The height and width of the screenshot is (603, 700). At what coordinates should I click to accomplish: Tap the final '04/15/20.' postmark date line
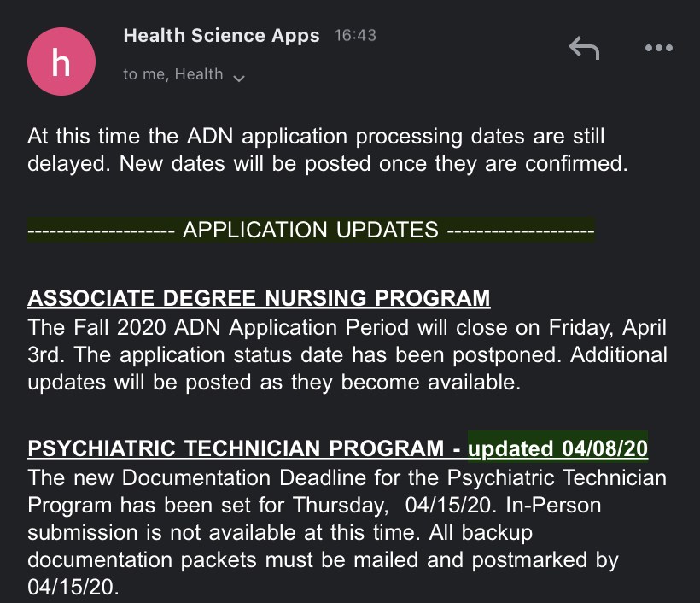pyautogui.click(x=73, y=587)
